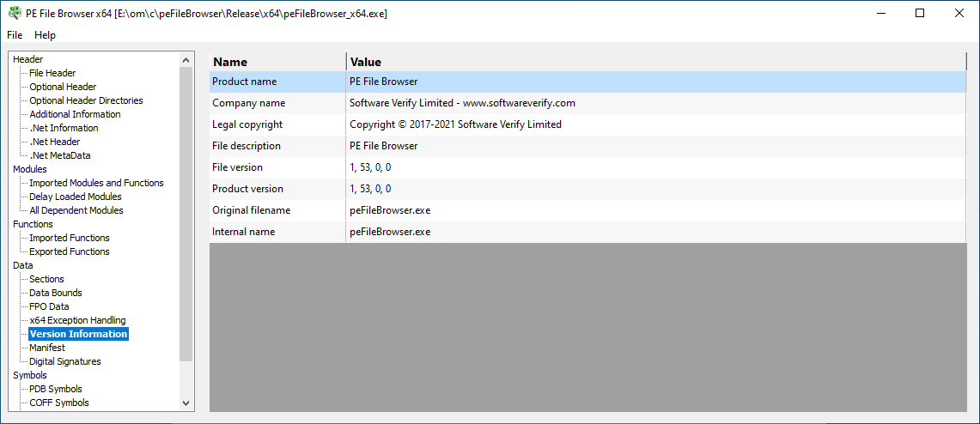980x424 pixels.
Task: Click the tree scrollbar up arrow
Action: 186,60
